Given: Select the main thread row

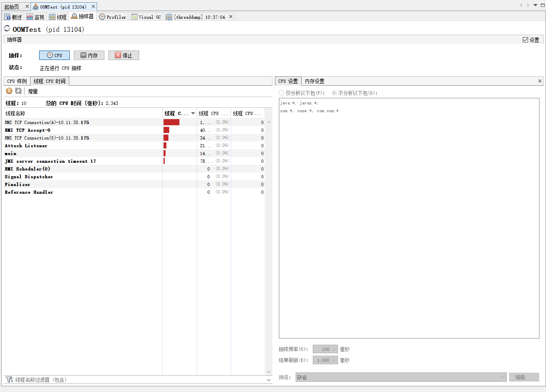Looking at the screenshot, I should (135, 153).
